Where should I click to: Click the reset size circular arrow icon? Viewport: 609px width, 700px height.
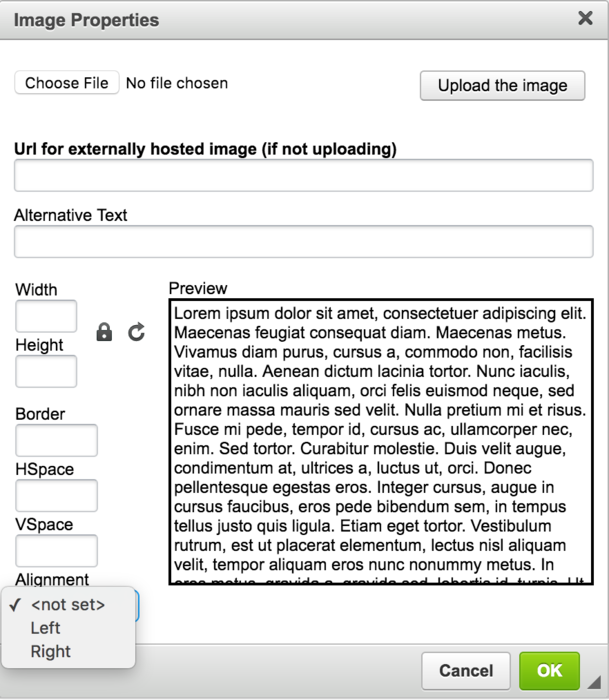[x=137, y=332]
